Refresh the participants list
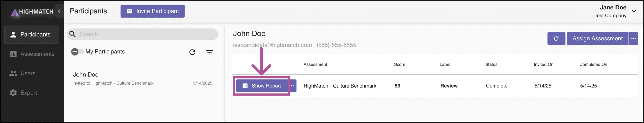This screenshot has width=644, height=123. (x=192, y=52)
